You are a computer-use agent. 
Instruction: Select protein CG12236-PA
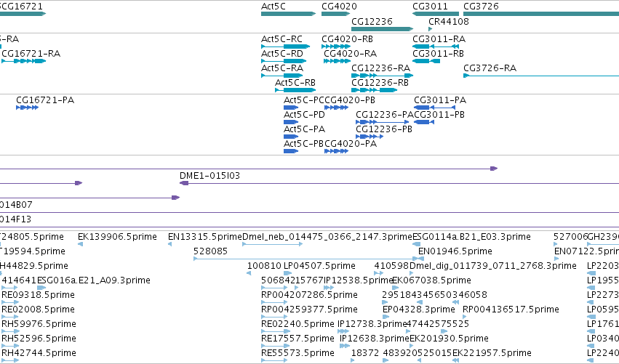(x=385, y=115)
